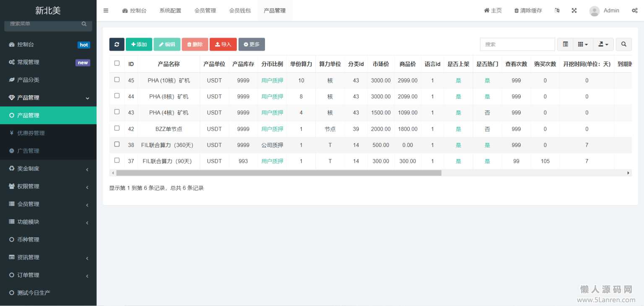Click the table 搜索 input field
The height and width of the screenshot is (306, 644).
517,44
